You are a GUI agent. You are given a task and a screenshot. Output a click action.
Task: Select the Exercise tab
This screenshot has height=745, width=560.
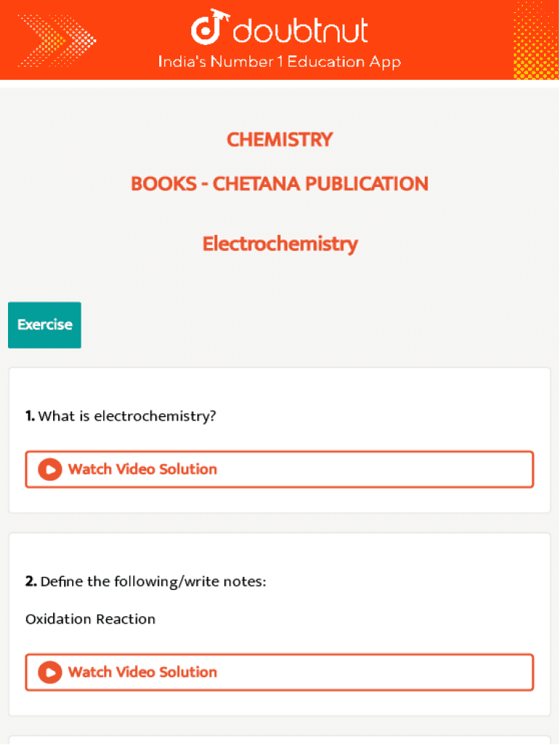(x=44, y=324)
